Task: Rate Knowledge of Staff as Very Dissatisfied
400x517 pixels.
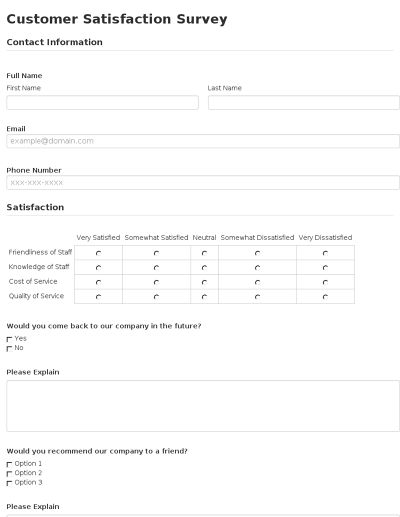Action: (325, 268)
